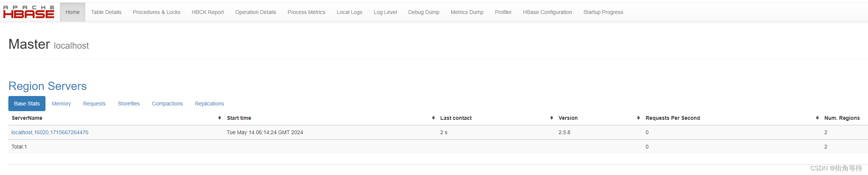This screenshot has width=868, height=175.
Task: Show the Compactions tab
Action: click(167, 104)
